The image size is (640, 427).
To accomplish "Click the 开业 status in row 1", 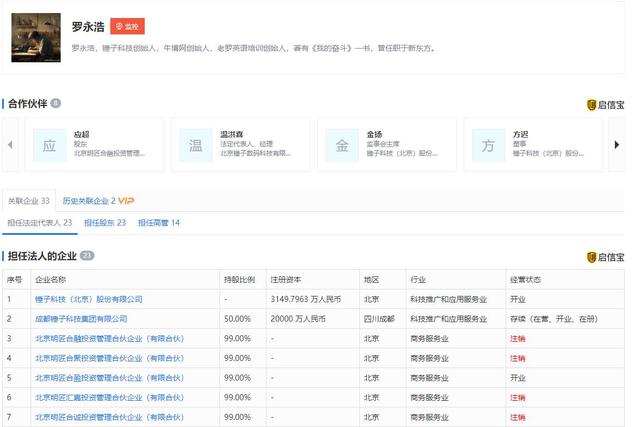I will click(518, 299).
